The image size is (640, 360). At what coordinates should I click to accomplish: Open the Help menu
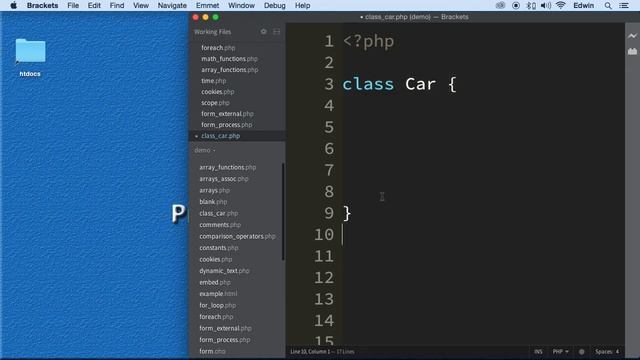(302, 5)
